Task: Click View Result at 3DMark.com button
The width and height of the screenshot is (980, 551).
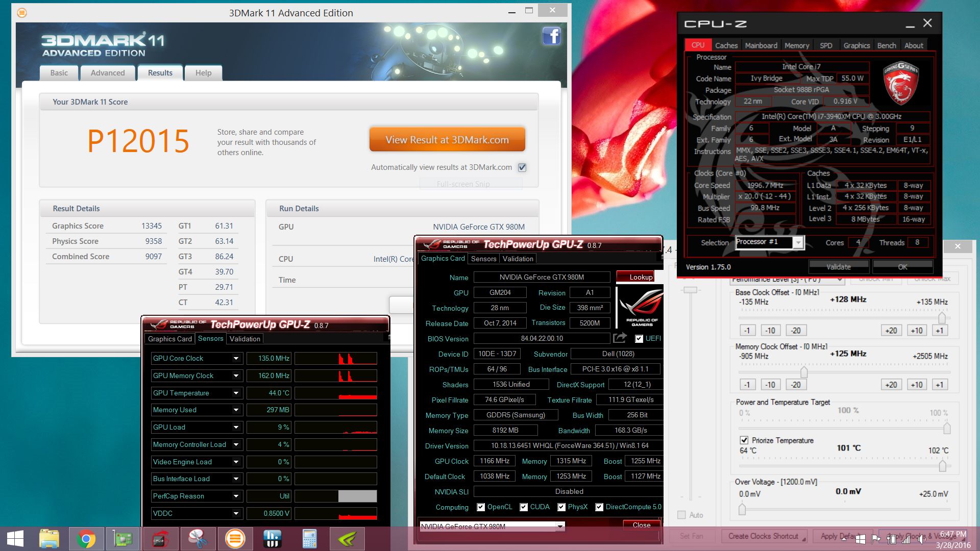Action: click(x=447, y=140)
